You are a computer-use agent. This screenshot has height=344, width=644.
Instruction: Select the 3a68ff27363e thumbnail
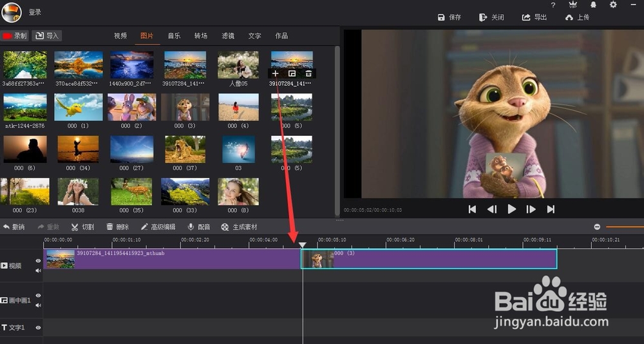point(25,64)
